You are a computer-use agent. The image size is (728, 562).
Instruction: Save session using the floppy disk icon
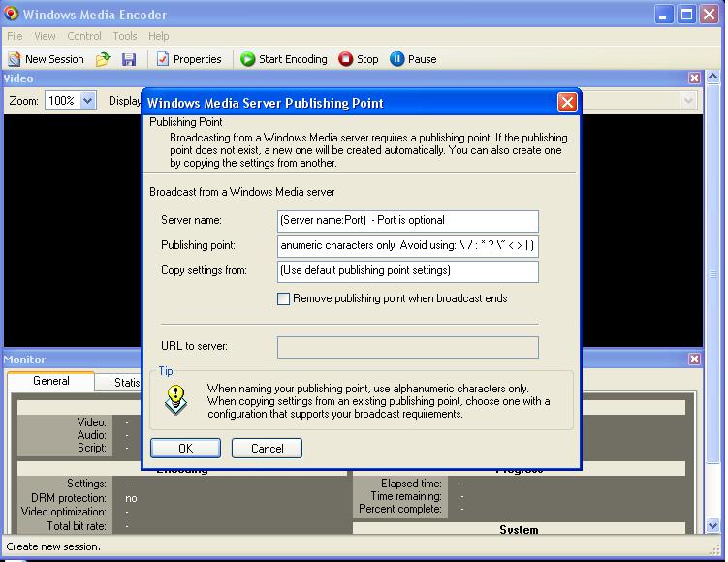pyautogui.click(x=129, y=59)
